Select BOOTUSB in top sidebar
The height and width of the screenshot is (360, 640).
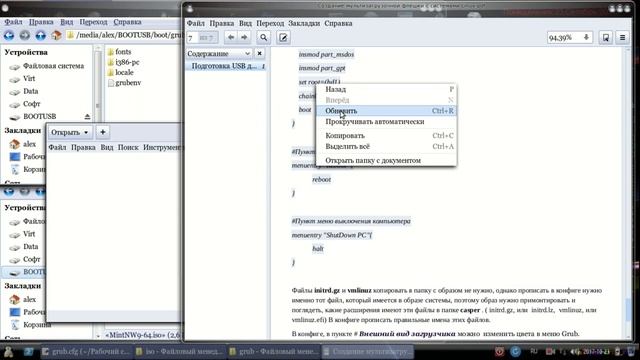33,117
